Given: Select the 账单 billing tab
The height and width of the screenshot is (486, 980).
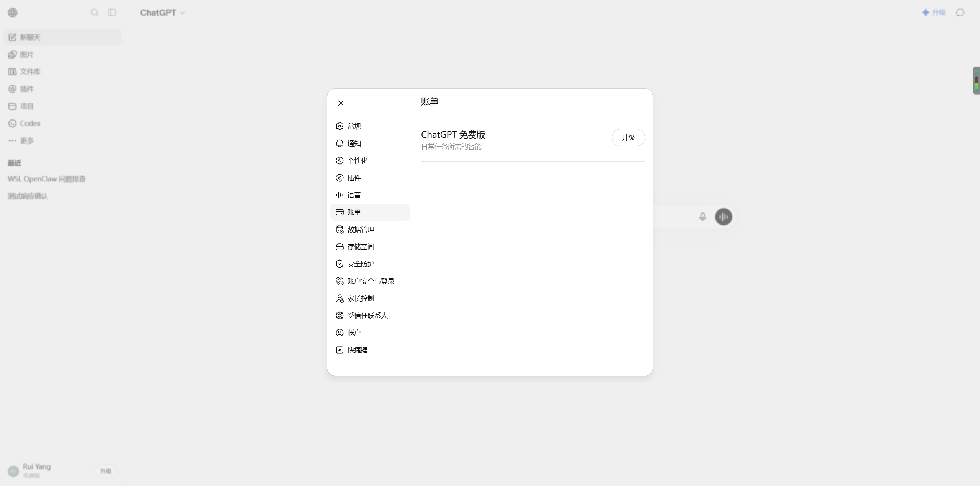Looking at the screenshot, I should click(x=370, y=212).
